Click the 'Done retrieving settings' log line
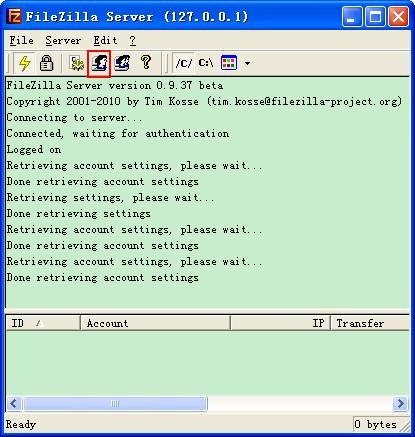 click(x=78, y=213)
